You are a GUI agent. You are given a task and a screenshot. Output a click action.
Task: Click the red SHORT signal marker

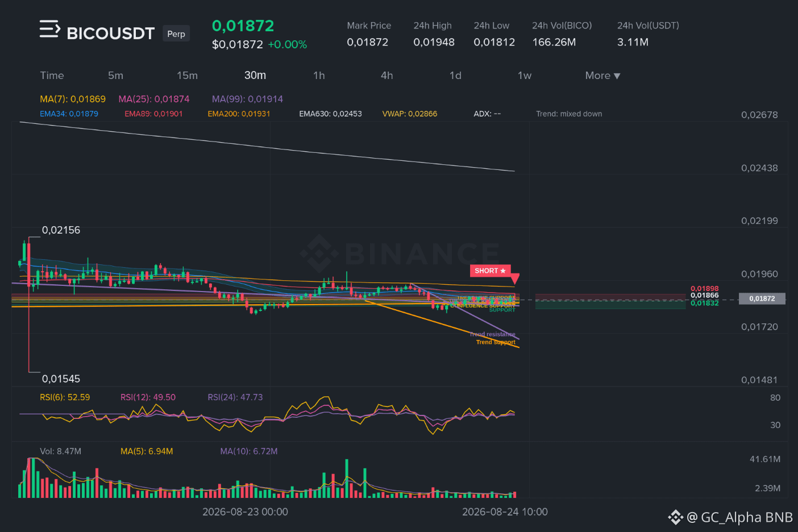[x=490, y=271]
